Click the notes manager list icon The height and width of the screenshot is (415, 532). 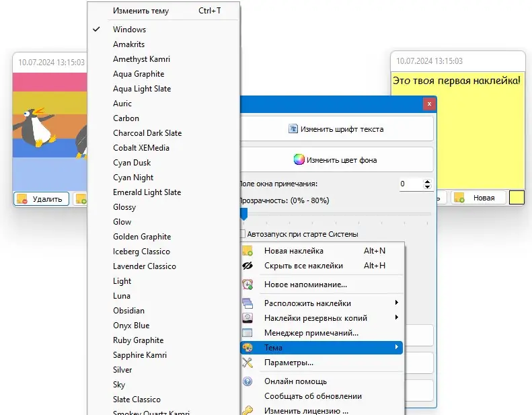click(248, 333)
